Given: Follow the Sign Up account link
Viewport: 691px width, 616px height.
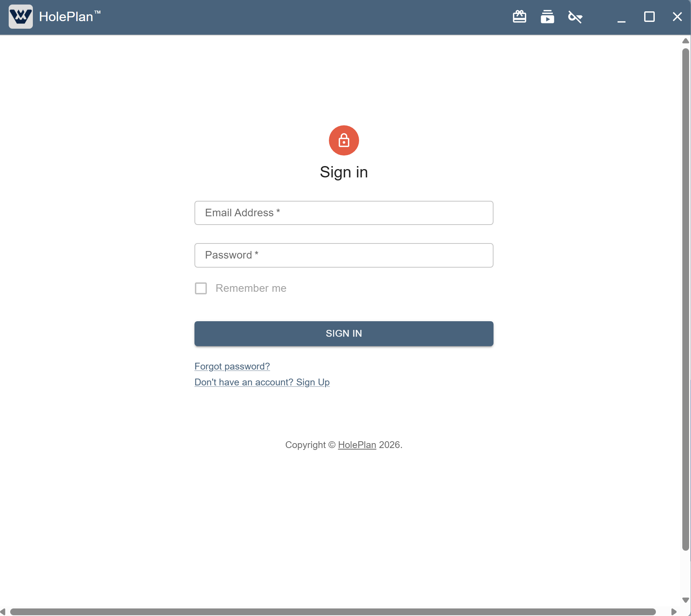Looking at the screenshot, I should pyautogui.click(x=262, y=382).
